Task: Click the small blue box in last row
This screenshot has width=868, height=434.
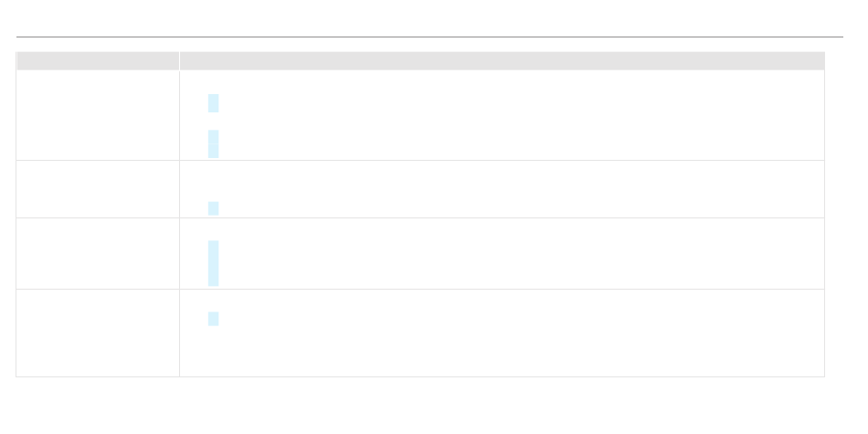Action: click(213, 319)
